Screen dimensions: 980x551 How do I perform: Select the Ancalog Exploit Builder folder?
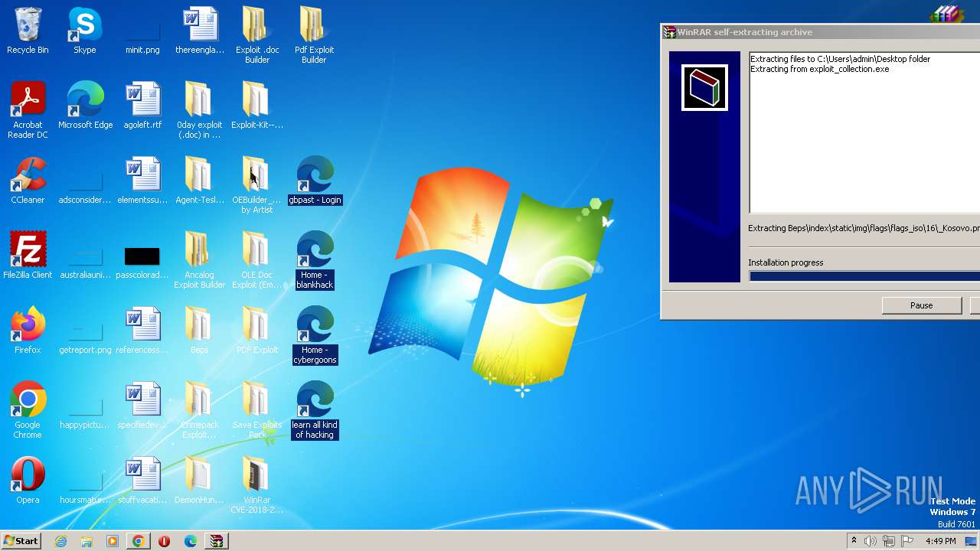(x=199, y=261)
